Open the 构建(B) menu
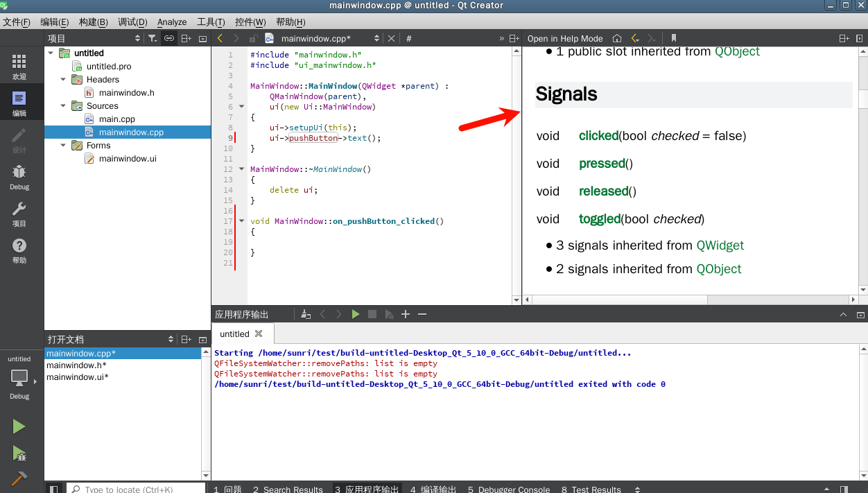868x493 pixels. point(93,22)
